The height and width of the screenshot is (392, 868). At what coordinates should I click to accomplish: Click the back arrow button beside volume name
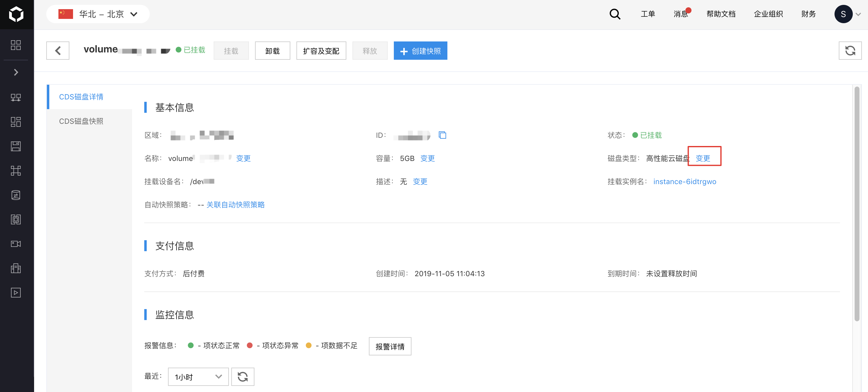click(58, 51)
